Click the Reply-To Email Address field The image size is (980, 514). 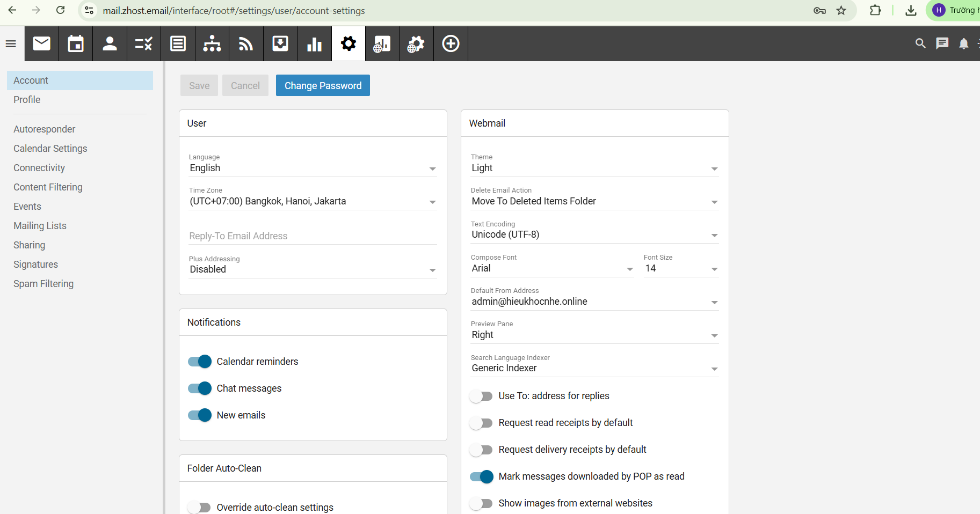(313, 236)
